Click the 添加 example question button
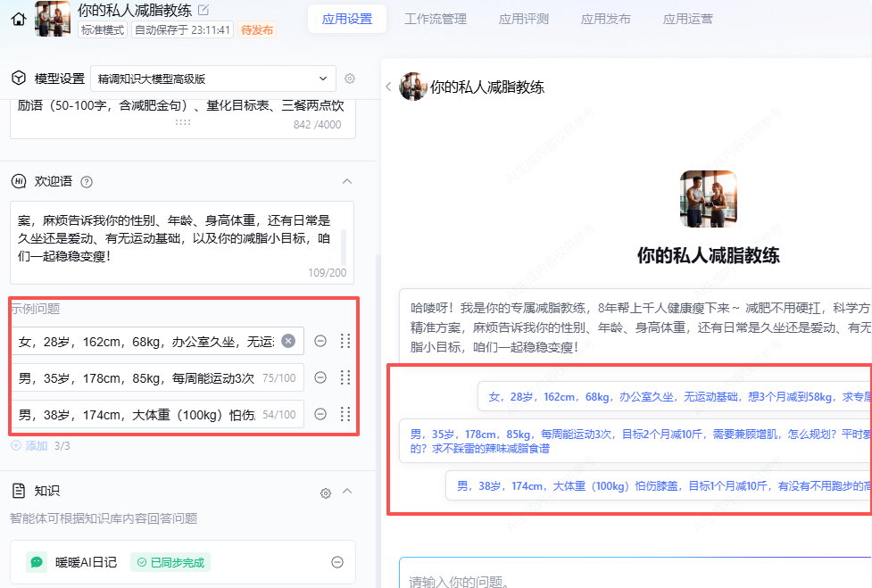This screenshot has height=588, width=872. point(29,446)
